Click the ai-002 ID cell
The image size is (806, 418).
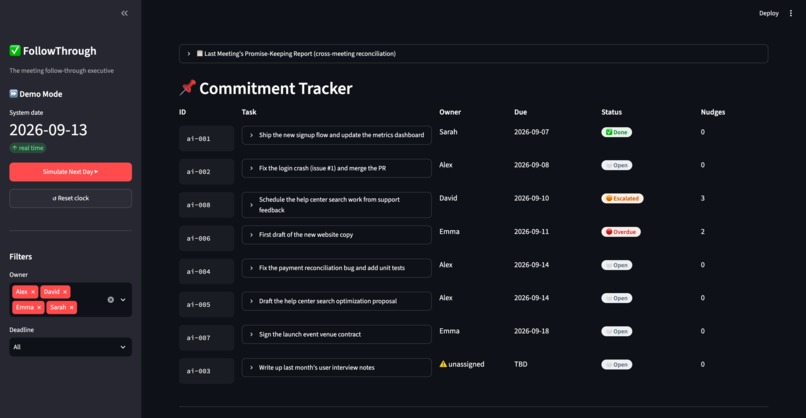206,172
